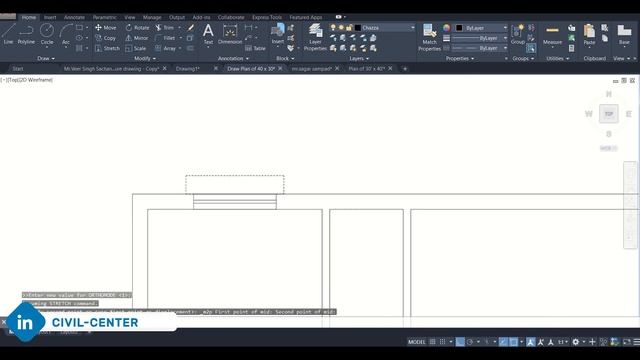Screen dimensions: 640x360
Task: Click the Fillet command
Action: (165, 38)
